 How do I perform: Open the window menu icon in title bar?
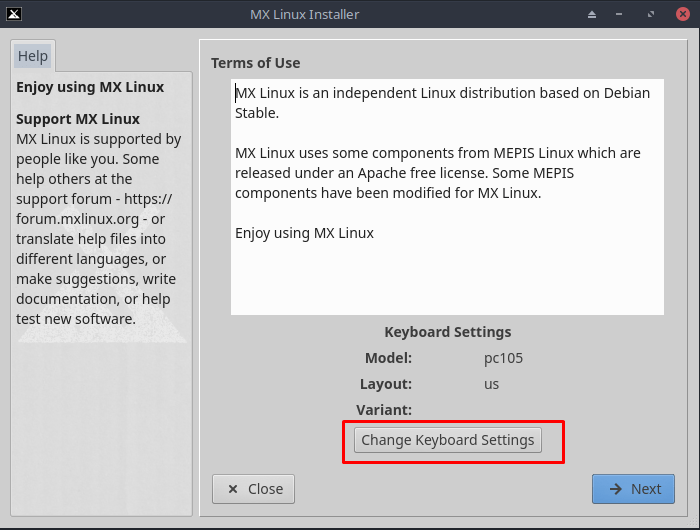tap(14, 14)
